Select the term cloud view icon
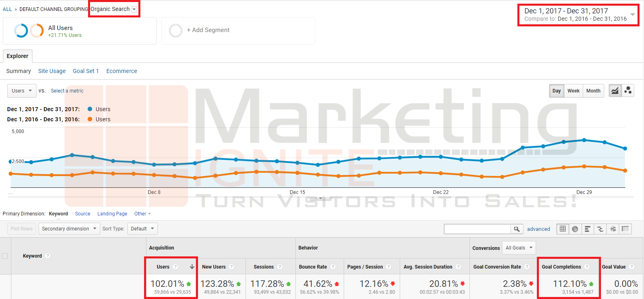The image size is (644, 299). coord(613,229)
